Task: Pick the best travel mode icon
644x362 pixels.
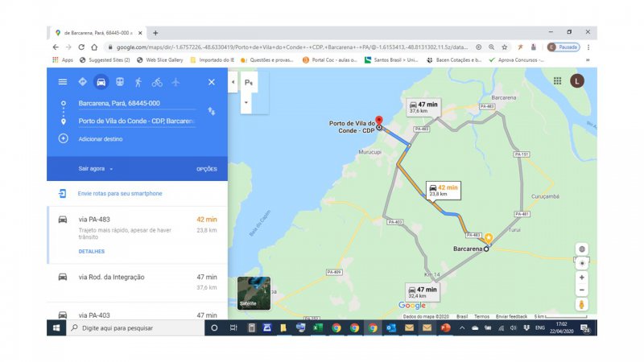Action: [x=82, y=82]
